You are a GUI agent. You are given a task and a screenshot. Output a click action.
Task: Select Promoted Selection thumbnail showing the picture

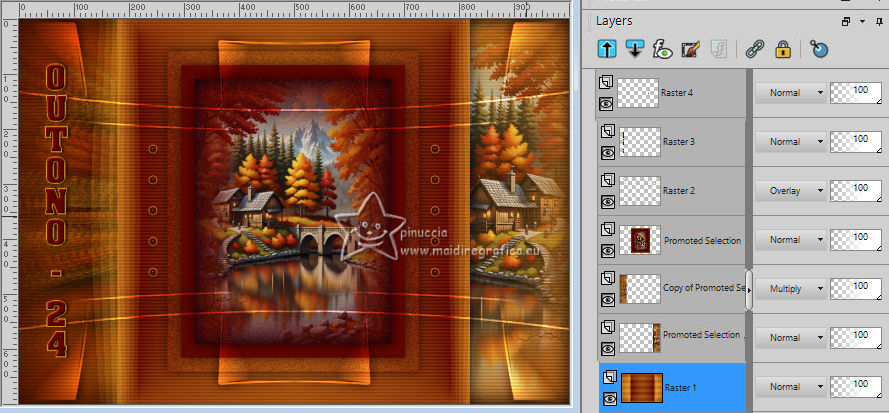point(640,240)
